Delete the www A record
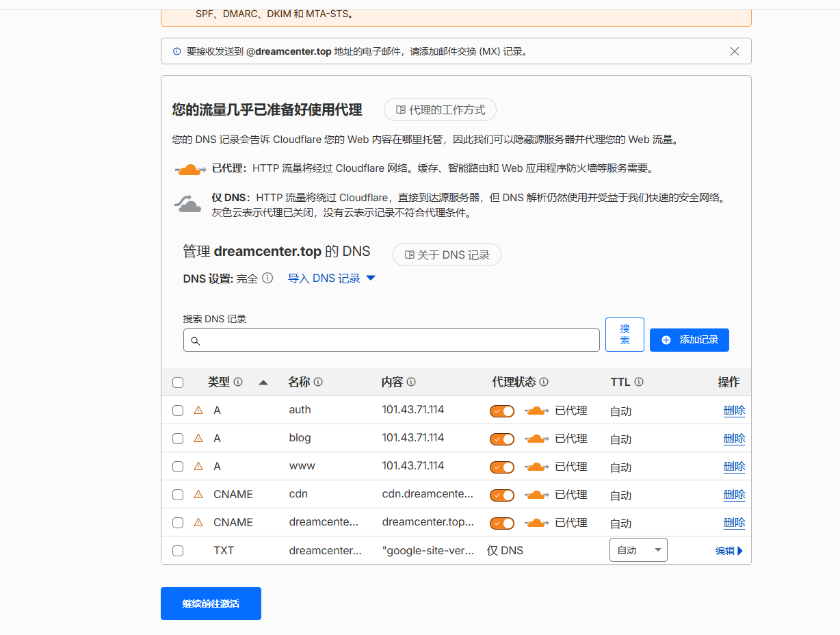 click(x=735, y=467)
